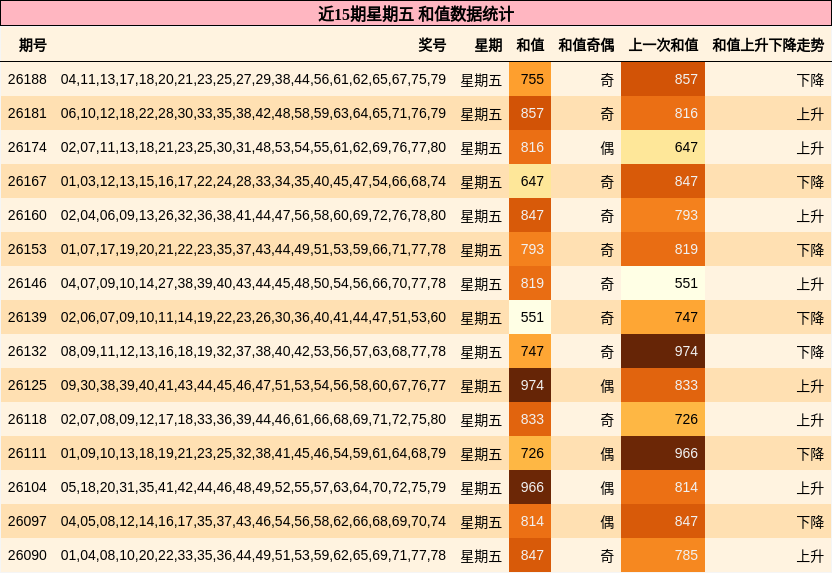The height and width of the screenshot is (573, 832).
Task: Click the 奇 parity cell in row 26153
Action: pyautogui.click(x=607, y=250)
